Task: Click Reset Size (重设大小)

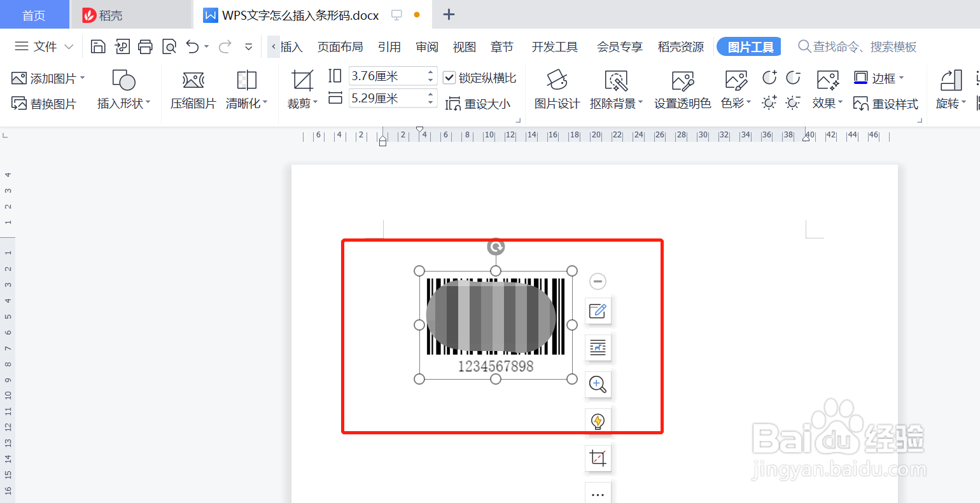Action: tap(478, 104)
